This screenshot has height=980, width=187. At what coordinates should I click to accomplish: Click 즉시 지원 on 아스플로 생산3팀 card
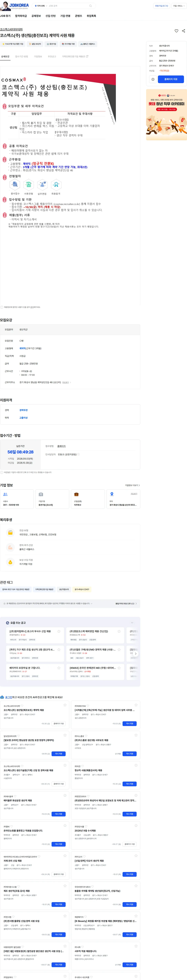(x=130, y=754)
